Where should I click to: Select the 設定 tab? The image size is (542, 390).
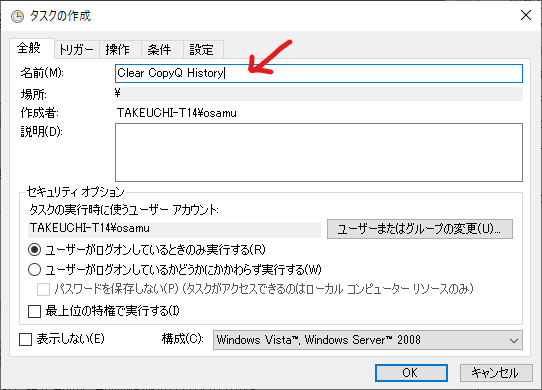click(x=201, y=50)
